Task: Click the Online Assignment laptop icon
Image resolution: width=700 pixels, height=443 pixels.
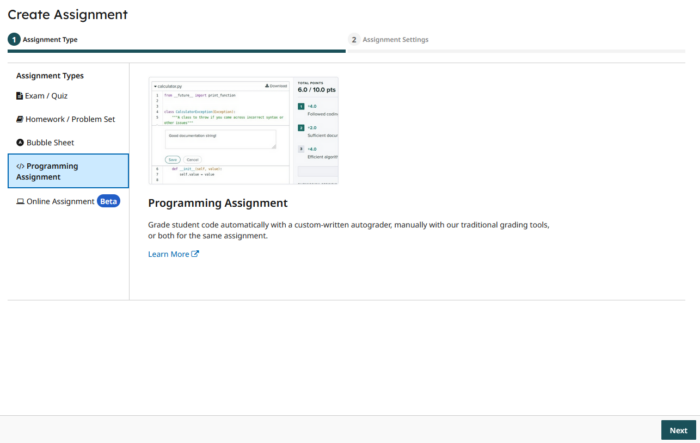Action: [x=20, y=201]
